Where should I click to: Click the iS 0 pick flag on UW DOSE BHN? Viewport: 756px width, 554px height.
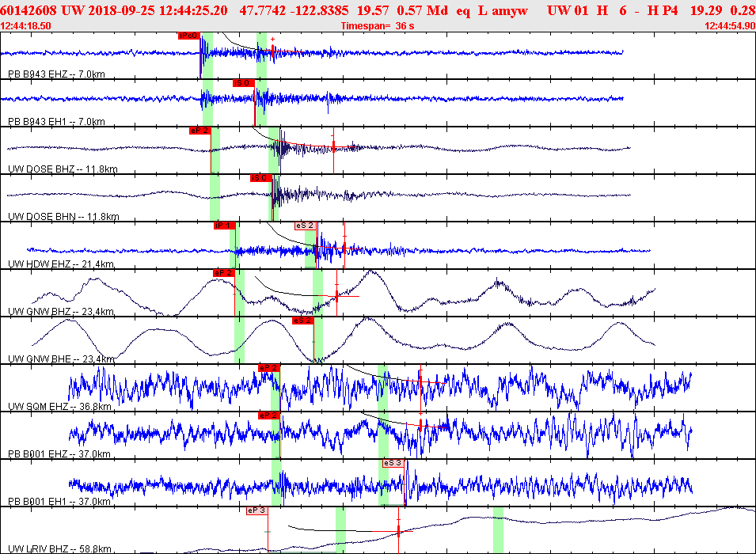point(260,178)
